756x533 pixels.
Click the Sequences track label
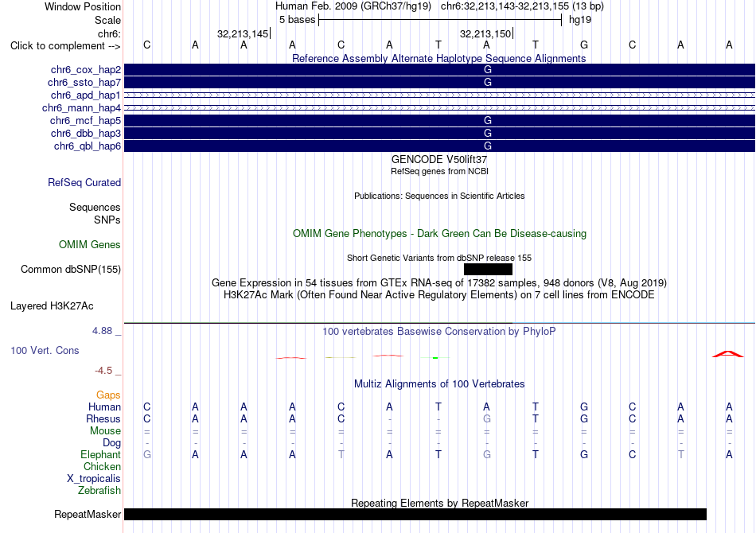click(95, 207)
